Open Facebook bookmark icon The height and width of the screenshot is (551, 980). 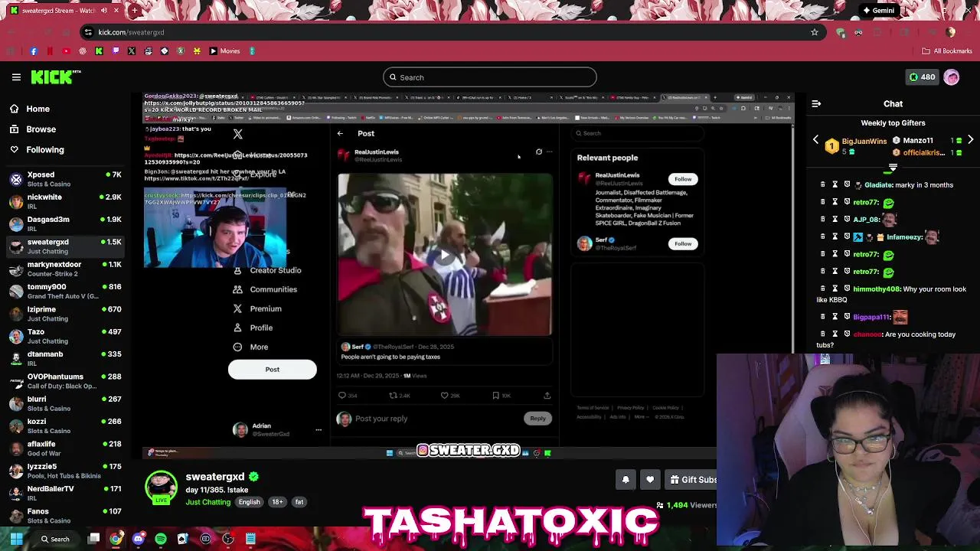click(x=33, y=51)
